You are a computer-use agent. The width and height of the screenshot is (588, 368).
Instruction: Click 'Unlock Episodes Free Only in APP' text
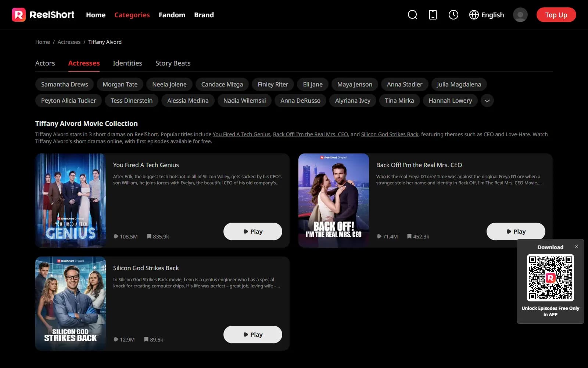(x=550, y=311)
